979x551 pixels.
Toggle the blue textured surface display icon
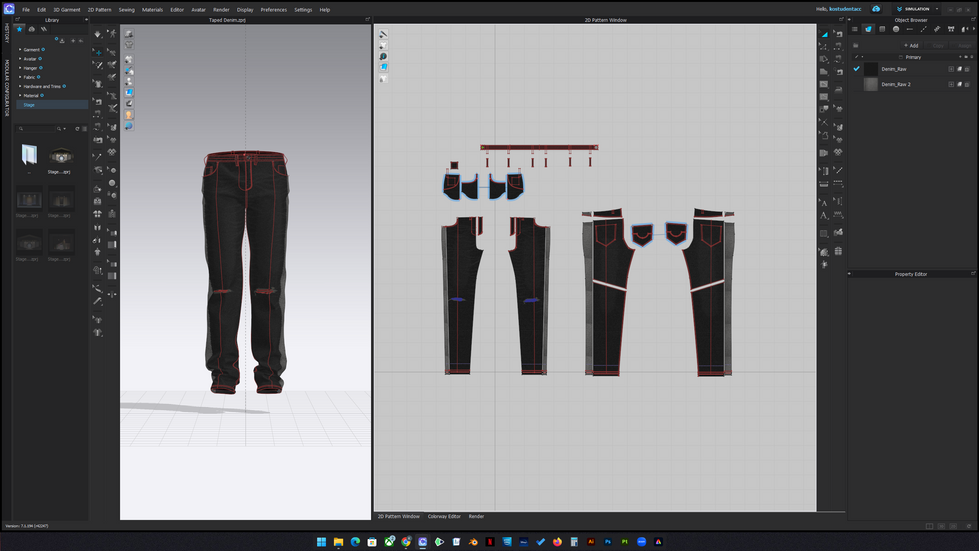click(x=129, y=92)
